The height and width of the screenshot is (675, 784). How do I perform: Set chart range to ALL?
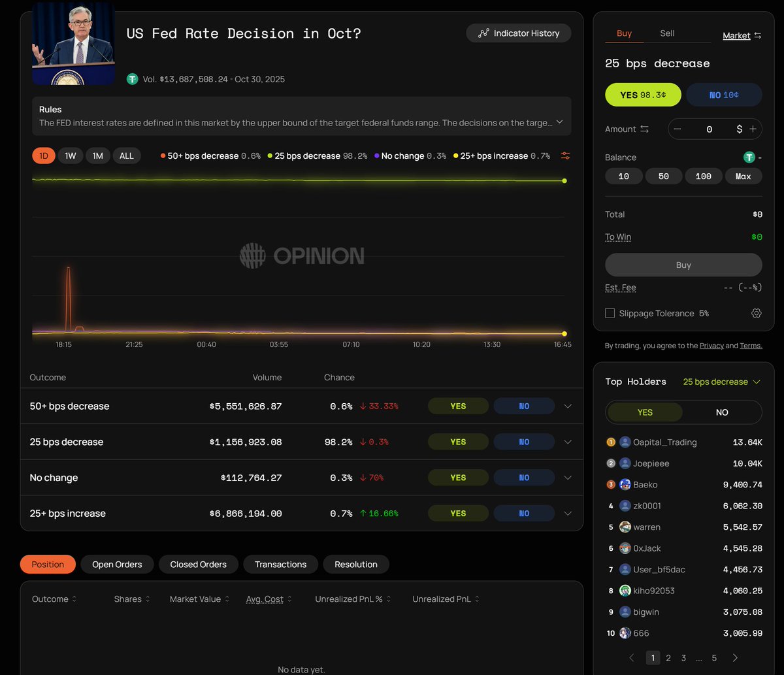127,156
